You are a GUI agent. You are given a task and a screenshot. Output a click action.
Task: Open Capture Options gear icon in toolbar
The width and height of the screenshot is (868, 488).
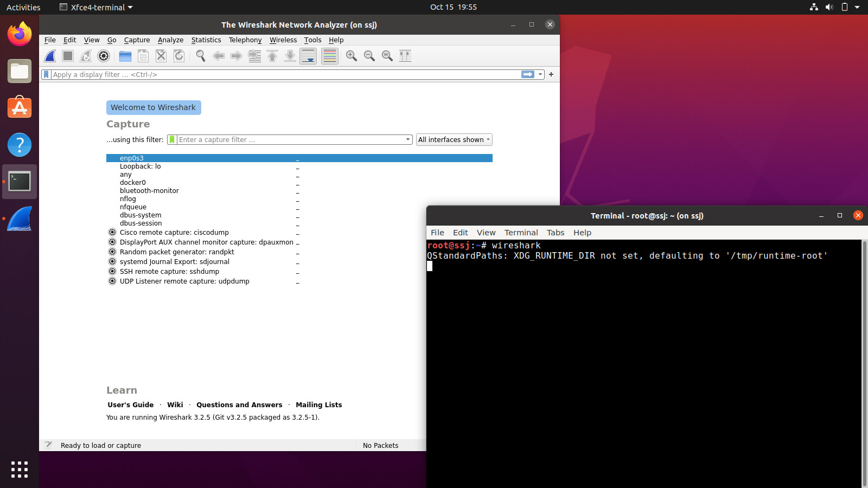point(104,56)
